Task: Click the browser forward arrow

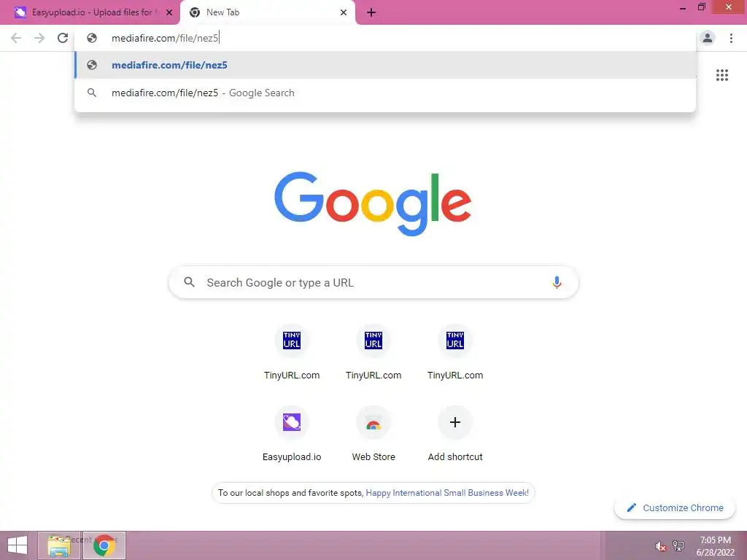Action: (x=39, y=38)
